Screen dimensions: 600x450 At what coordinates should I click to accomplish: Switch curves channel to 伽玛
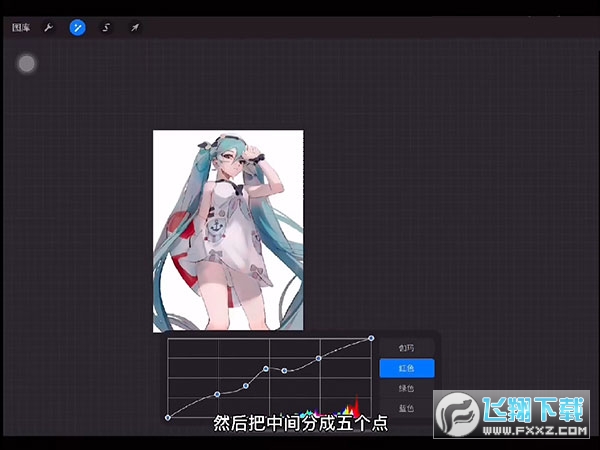click(x=407, y=348)
